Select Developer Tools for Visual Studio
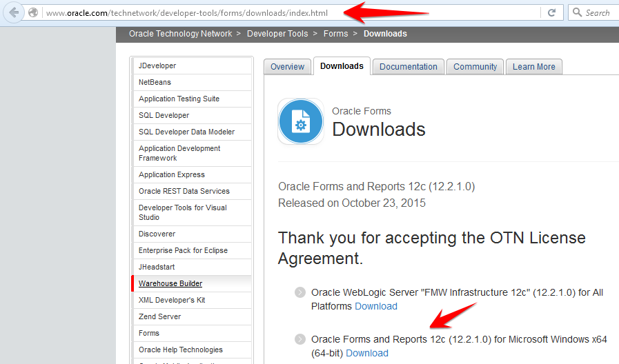 (193, 212)
